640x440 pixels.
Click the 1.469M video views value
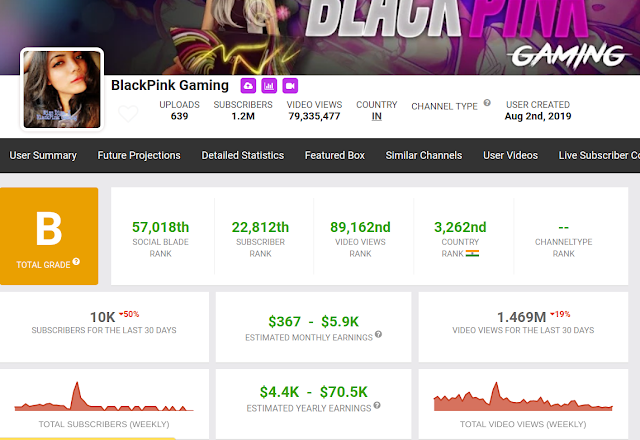coord(521,317)
